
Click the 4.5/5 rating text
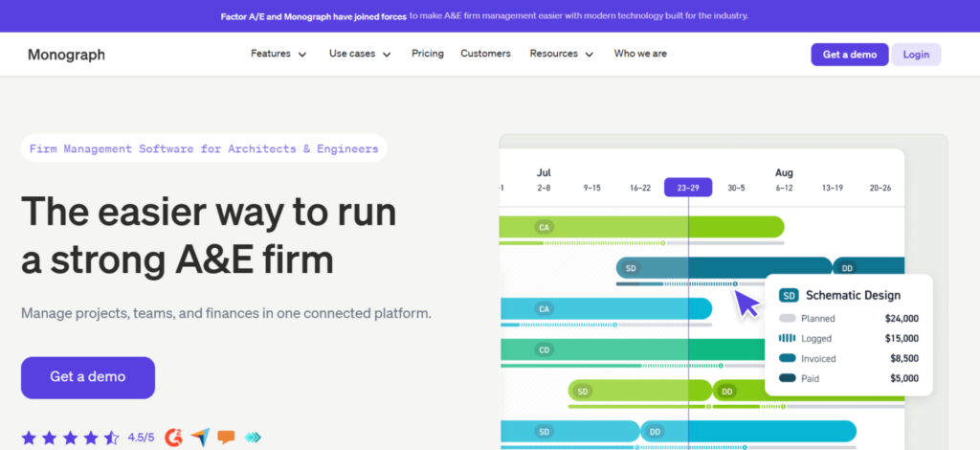(x=142, y=437)
